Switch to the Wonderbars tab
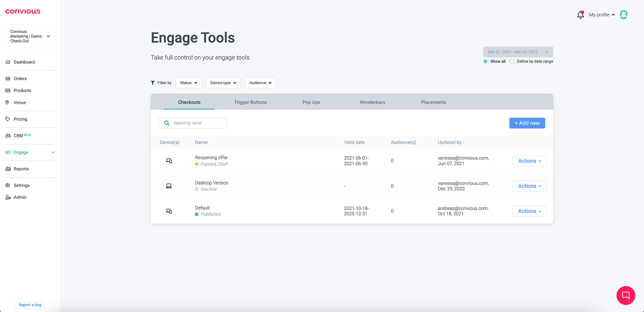Image resolution: width=644 pixels, height=312 pixels. 372,102
